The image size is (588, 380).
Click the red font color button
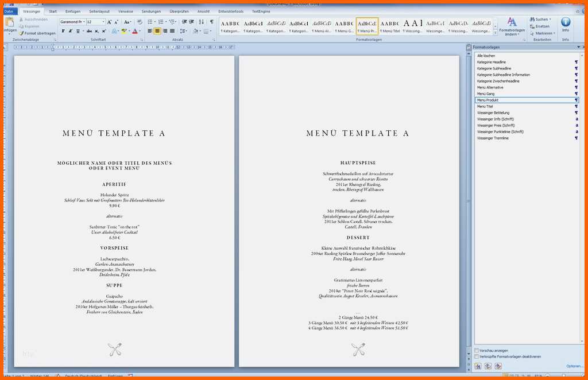point(134,31)
